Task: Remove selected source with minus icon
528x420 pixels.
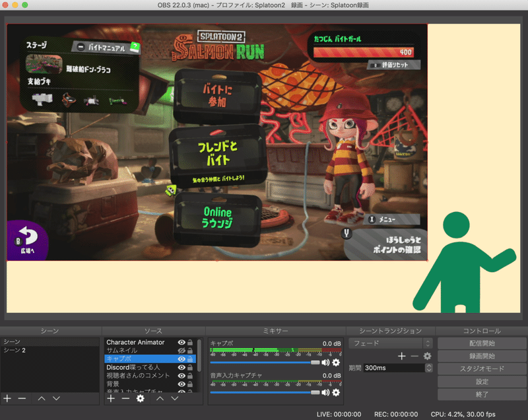Action: pos(125,398)
